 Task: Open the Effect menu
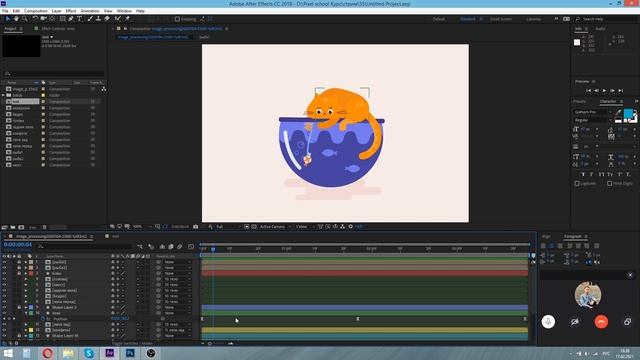tap(71, 11)
